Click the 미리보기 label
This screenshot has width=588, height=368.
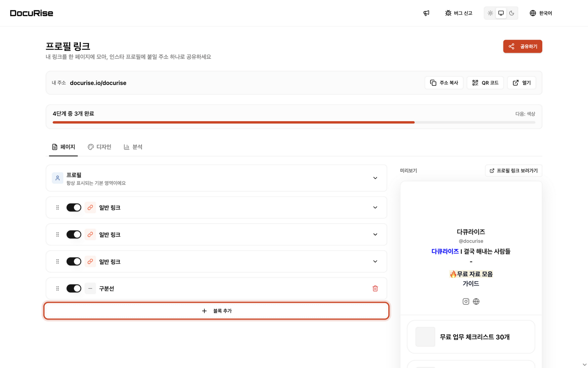[x=409, y=171]
